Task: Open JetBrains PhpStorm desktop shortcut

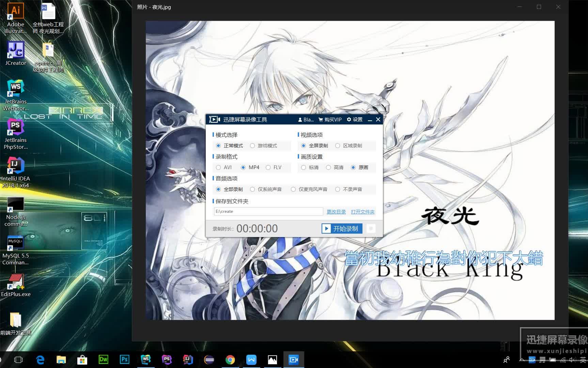Action: [x=16, y=134]
